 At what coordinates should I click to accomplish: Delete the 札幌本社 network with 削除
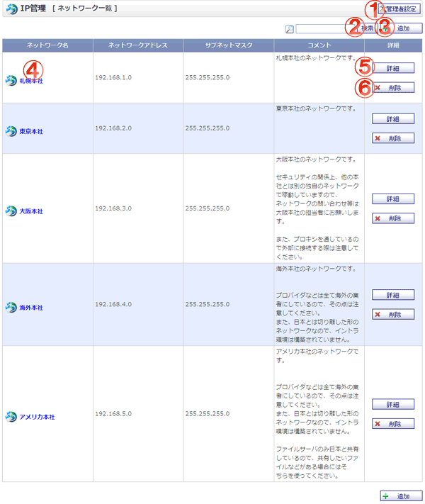click(x=393, y=88)
